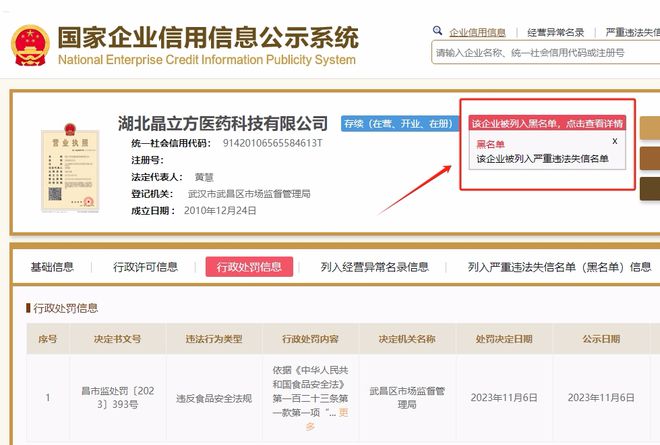The height and width of the screenshot is (445, 660).
Task: Close the blacklist popup with X
Action: point(615,141)
